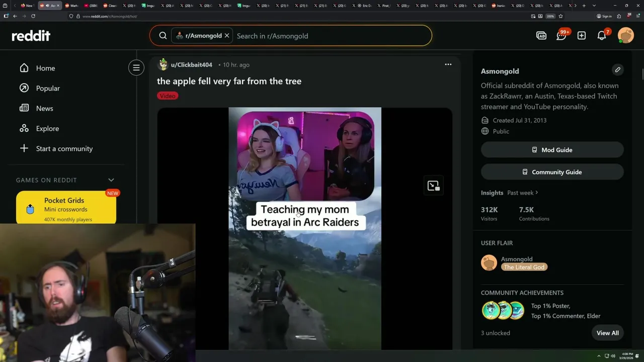Click the search magnifier icon

coord(163,36)
